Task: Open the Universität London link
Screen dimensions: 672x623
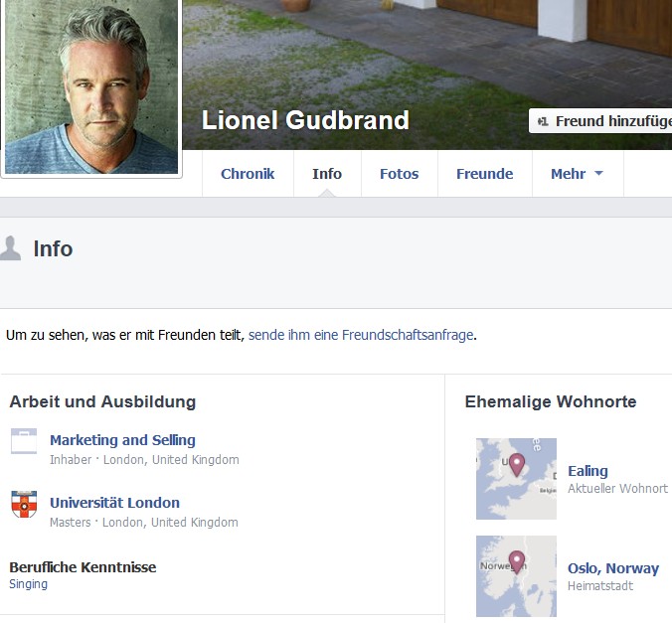Action: [114, 503]
